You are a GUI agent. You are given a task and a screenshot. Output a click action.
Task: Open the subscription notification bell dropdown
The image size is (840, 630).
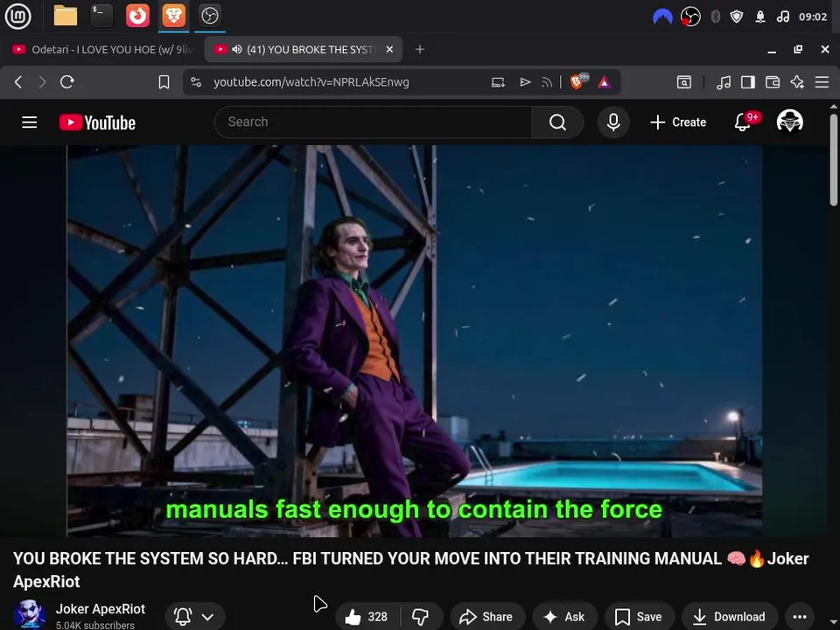[x=195, y=617]
